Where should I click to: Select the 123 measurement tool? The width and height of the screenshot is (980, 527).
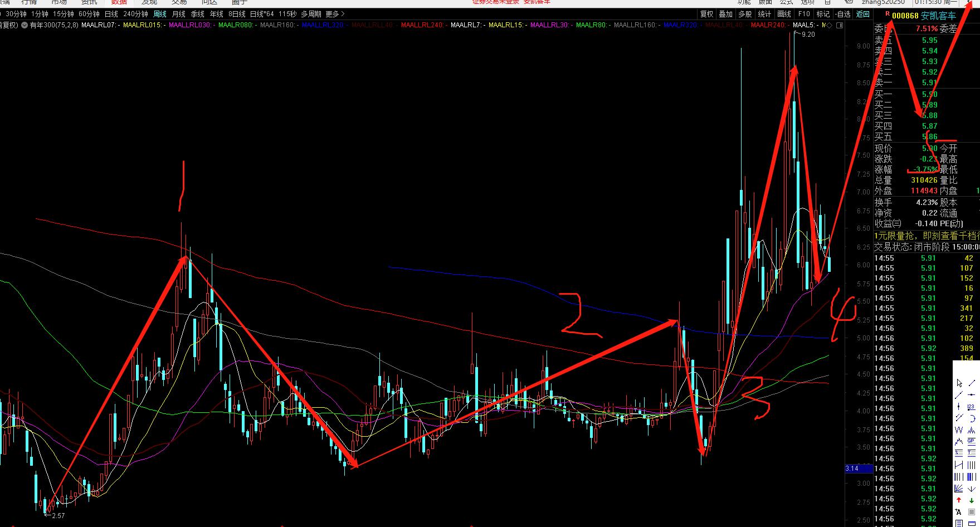[972, 407]
